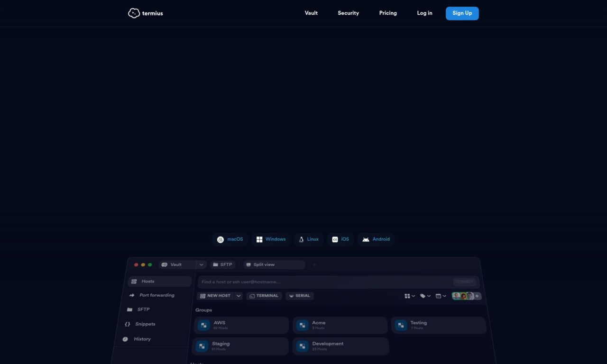Click the TERMINAL button
The height and width of the screenshot is (364, 607).
[264, 296]
